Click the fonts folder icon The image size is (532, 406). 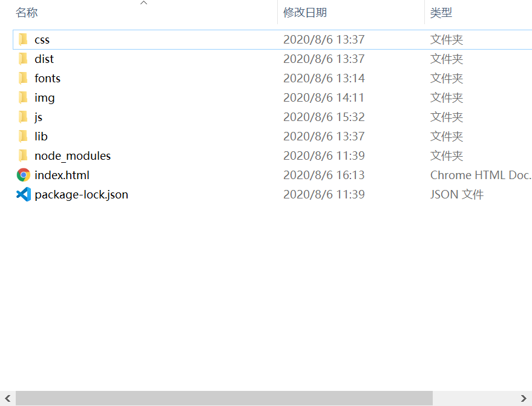[24, 78]
